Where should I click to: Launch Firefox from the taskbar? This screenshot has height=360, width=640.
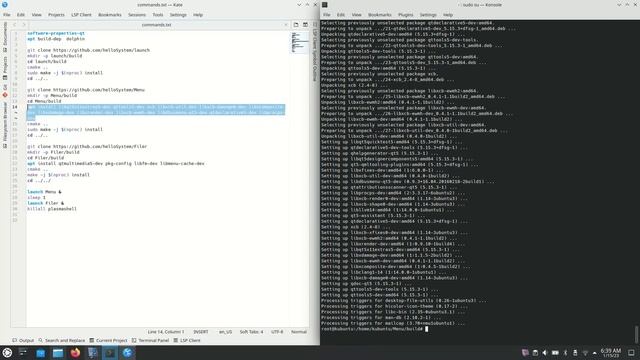click(75, 353)
